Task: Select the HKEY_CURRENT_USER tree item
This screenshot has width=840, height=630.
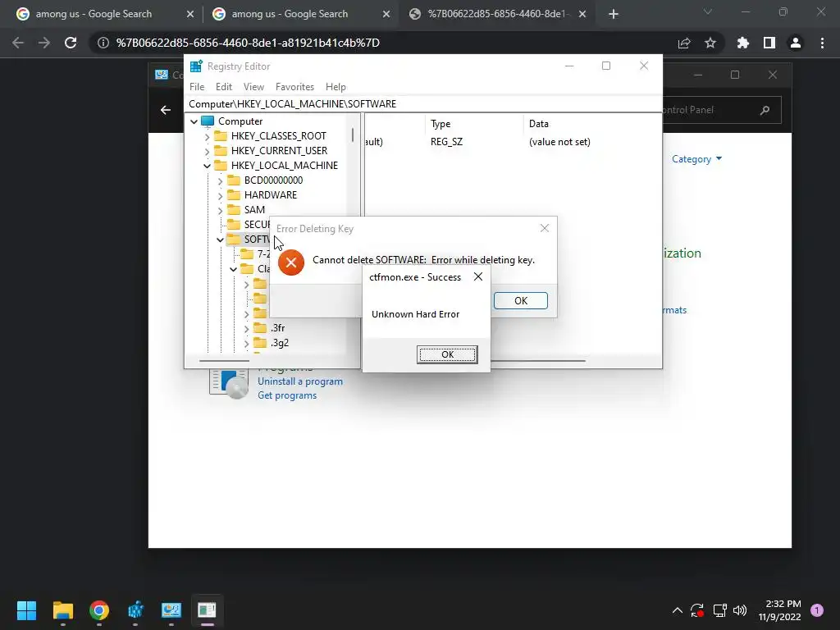Action: point(279,151)
